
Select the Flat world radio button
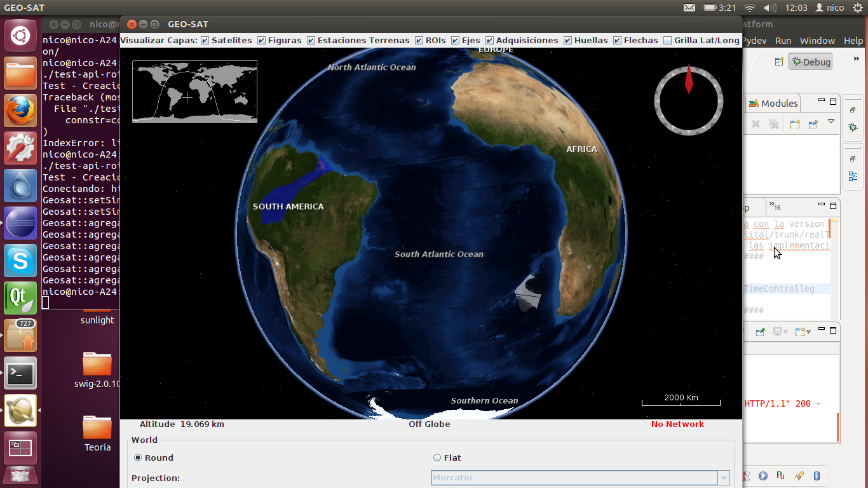coord(437,457)
